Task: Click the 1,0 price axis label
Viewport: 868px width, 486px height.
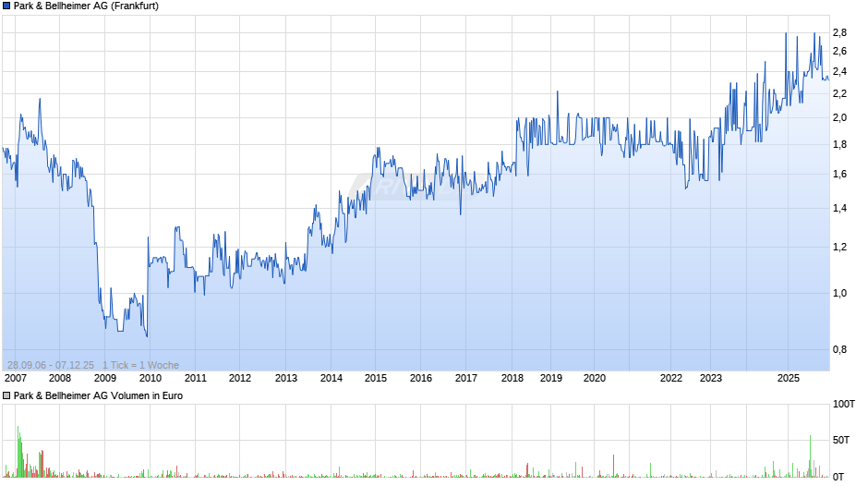Action: click(839, 293)
